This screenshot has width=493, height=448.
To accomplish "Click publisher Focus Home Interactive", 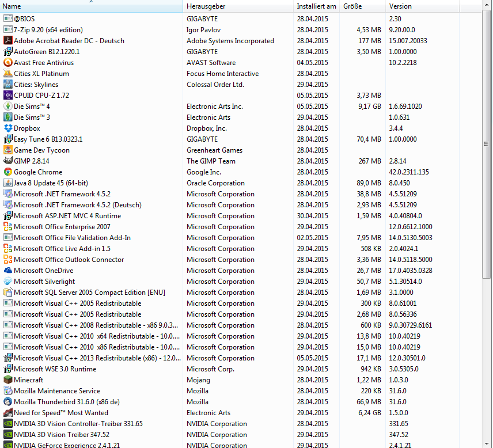I will coord(223,73).
